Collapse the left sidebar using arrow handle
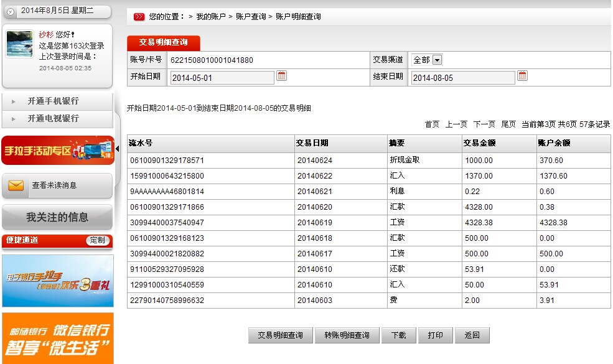Viewport: 613px width, 364px height. click(118, 149)
